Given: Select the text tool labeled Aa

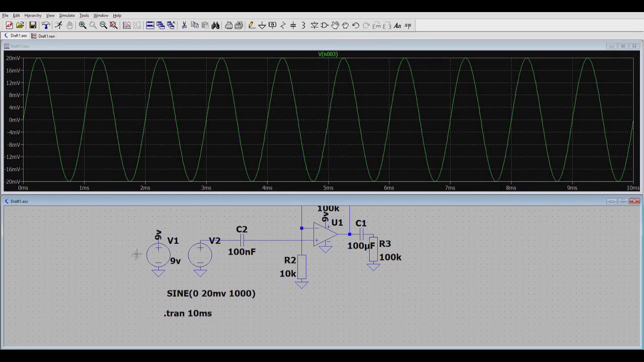Looking at the screenshot, I should point(397,25).
